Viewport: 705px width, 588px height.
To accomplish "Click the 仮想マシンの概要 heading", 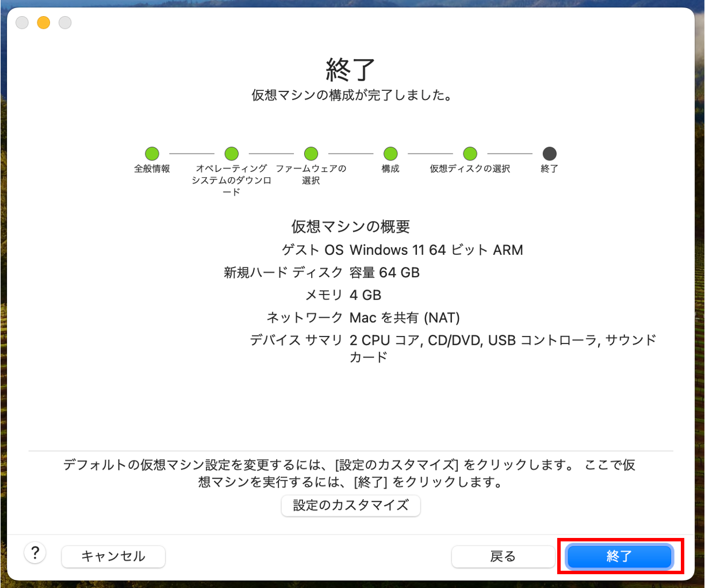I will click(351, 227).
